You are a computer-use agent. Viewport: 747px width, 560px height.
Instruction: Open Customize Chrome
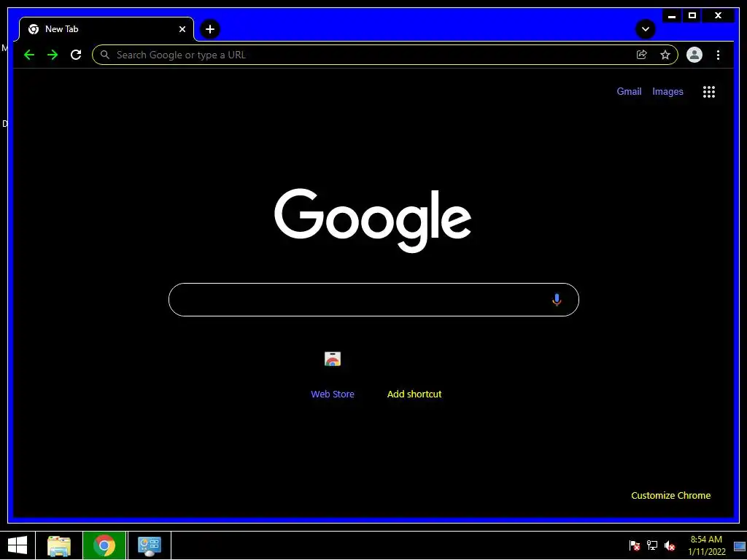pos(671,496)
